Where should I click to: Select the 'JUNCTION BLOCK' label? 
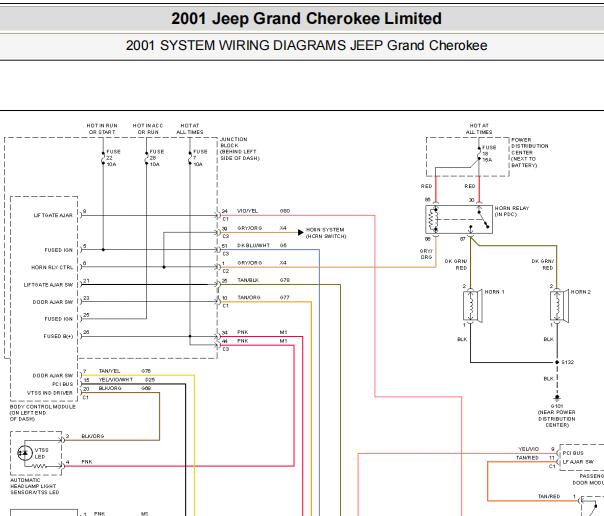(x=240, y=149)
